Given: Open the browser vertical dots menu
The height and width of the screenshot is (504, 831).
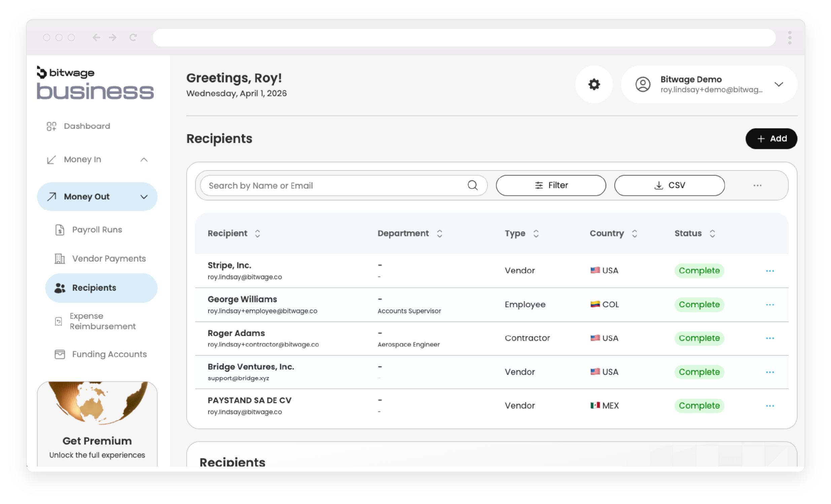Looking at the screenshot, I should [790, 37].
